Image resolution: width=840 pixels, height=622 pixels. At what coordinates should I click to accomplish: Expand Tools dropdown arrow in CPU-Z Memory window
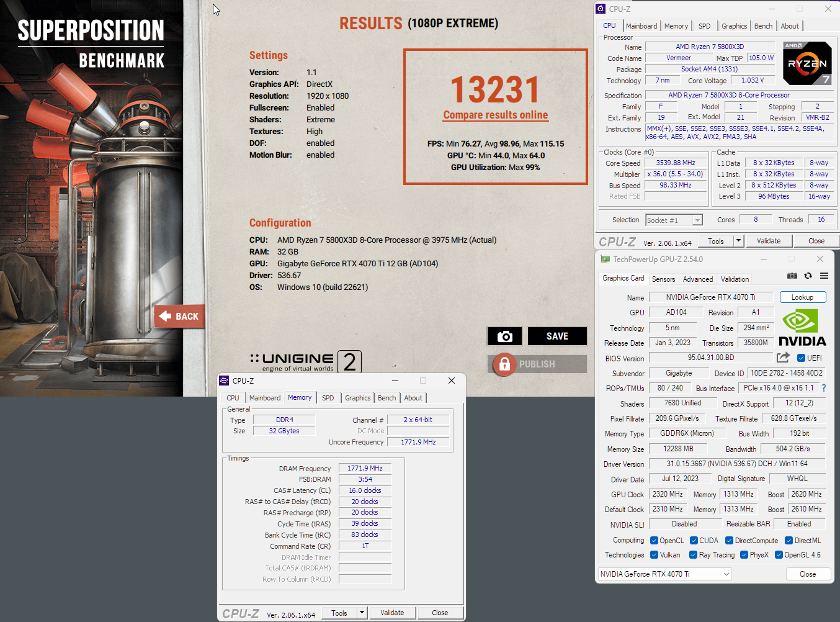(x=362, y=613)
